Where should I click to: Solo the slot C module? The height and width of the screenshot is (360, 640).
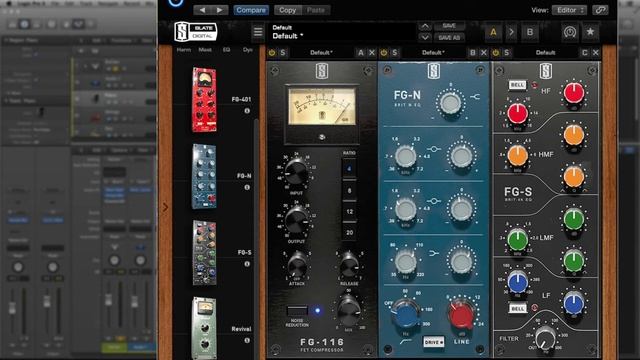pyautogui.click(x=507, y=53)
